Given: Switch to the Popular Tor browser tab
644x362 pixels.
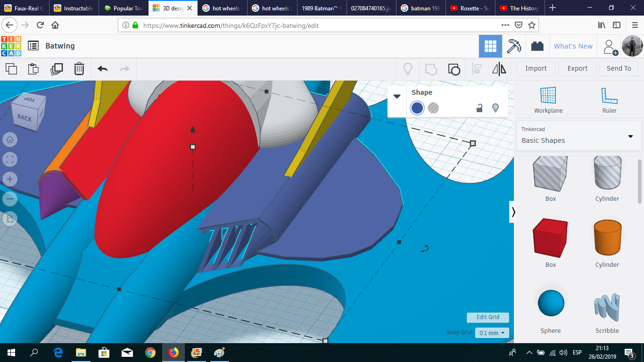Looking at the screenshot, I should [x=124, y=8].
